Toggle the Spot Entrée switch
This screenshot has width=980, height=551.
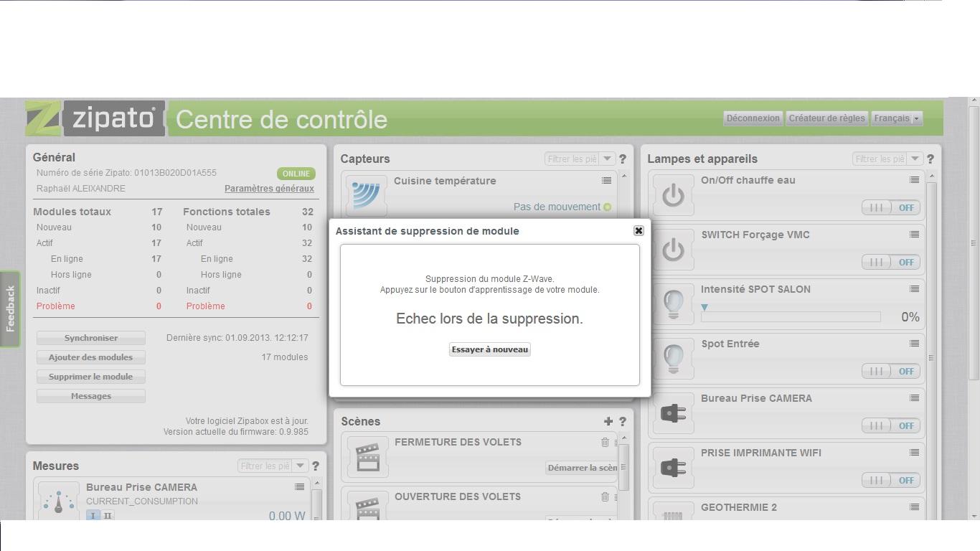[x=890, y=372]
